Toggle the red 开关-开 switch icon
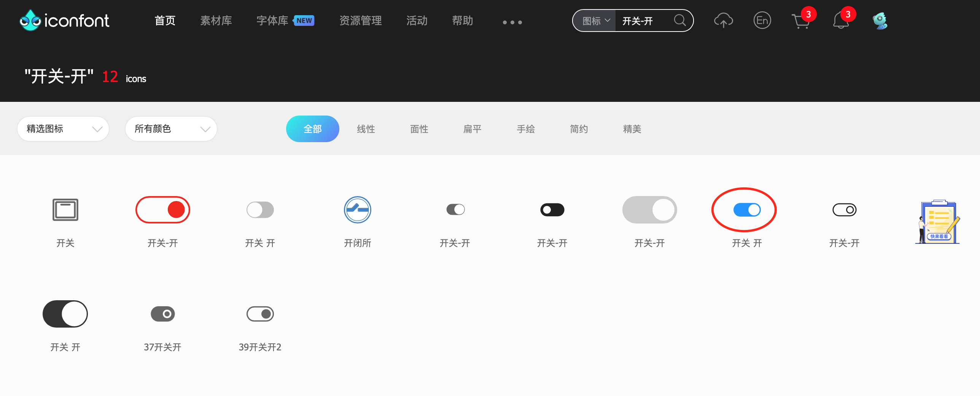Viewport: 980px width, 396px height. click(162, 209)
